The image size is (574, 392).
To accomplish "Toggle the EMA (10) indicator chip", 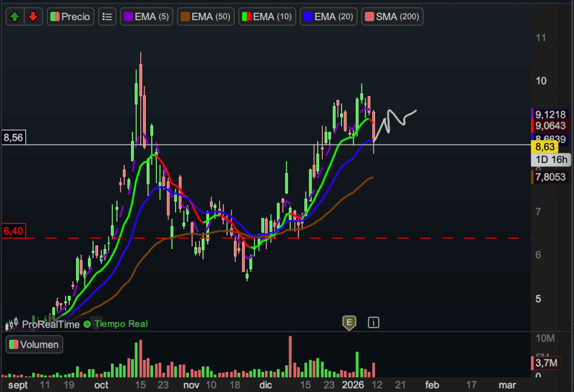I will [267, 17].
